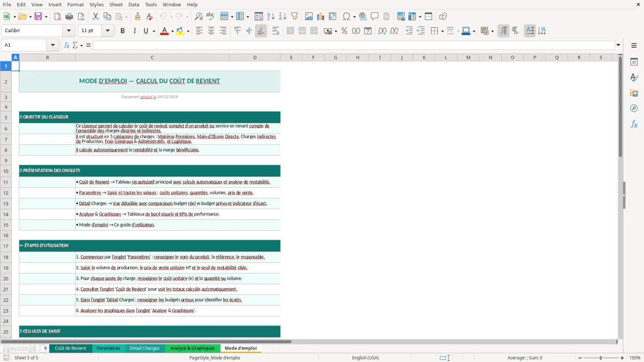Click Sort Ascending icon
This screenshot has height=362, width=644.
271,17
